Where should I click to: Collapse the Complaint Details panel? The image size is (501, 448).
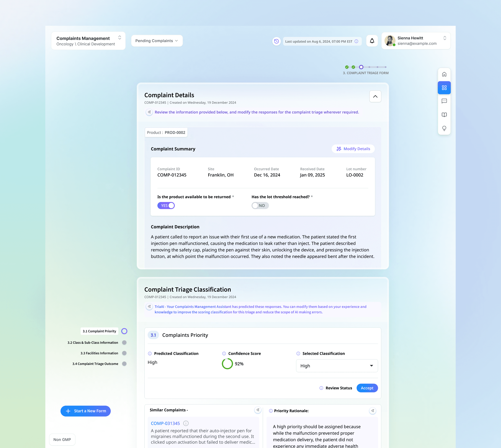coord(375,96)
